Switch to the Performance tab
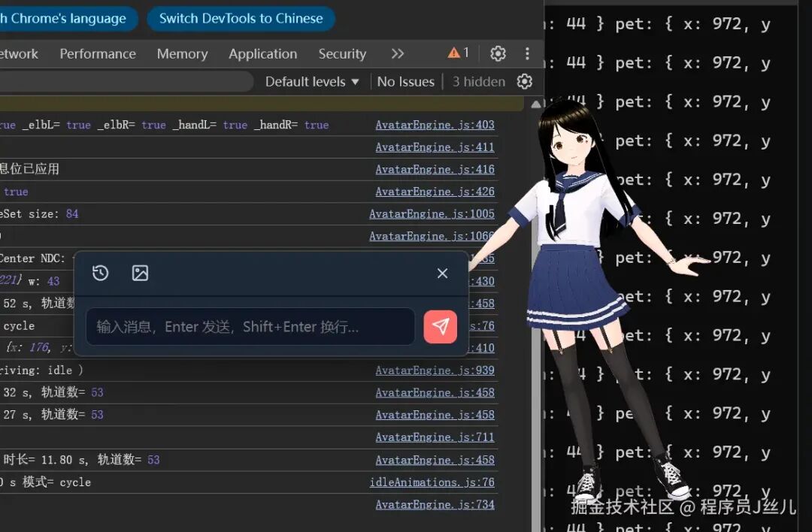812x532 pixels. [98, 54]
